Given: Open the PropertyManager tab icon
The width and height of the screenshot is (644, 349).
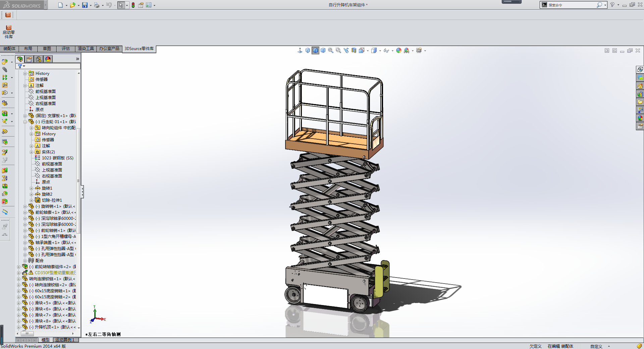Looking at the screenshot, I should point(30,59).
